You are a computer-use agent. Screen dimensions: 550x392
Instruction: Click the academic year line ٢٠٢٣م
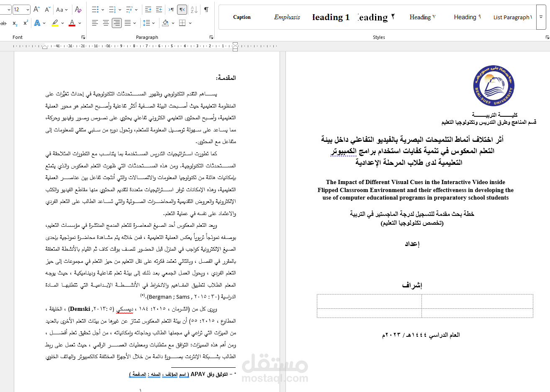[x=421, y=335]
